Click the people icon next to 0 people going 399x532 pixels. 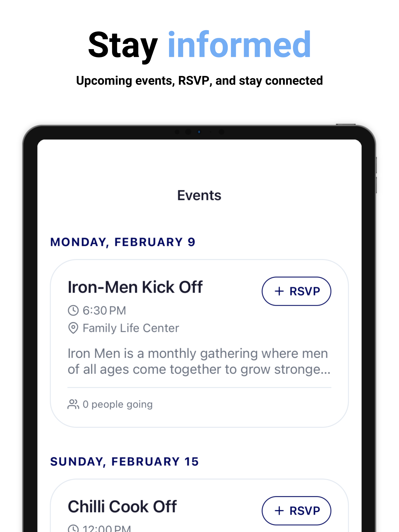tap(73, 404)
